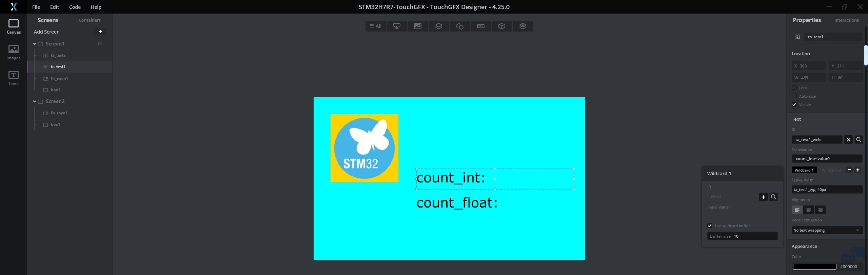Uncheck Use wildcard buffer

(x=710, y=226)
